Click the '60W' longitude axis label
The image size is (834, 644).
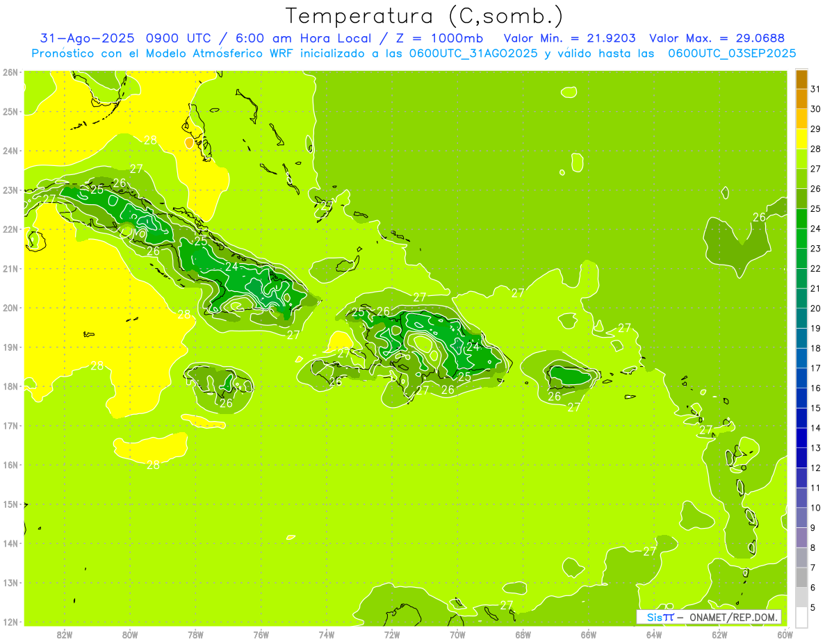pos(785,634)
